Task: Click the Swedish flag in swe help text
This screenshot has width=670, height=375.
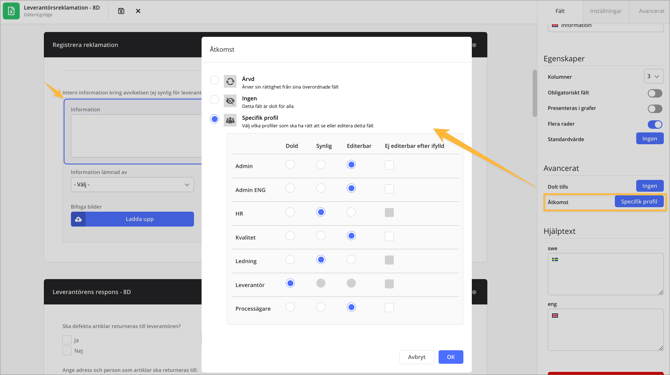Action: pos(555,259)
